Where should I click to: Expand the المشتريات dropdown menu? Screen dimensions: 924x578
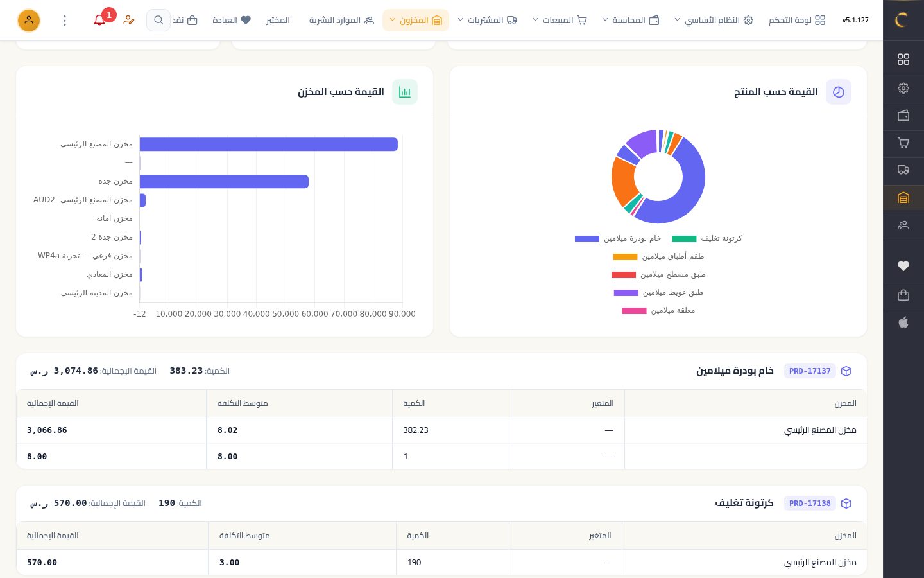pyautogui.click(x=487, y=21)
